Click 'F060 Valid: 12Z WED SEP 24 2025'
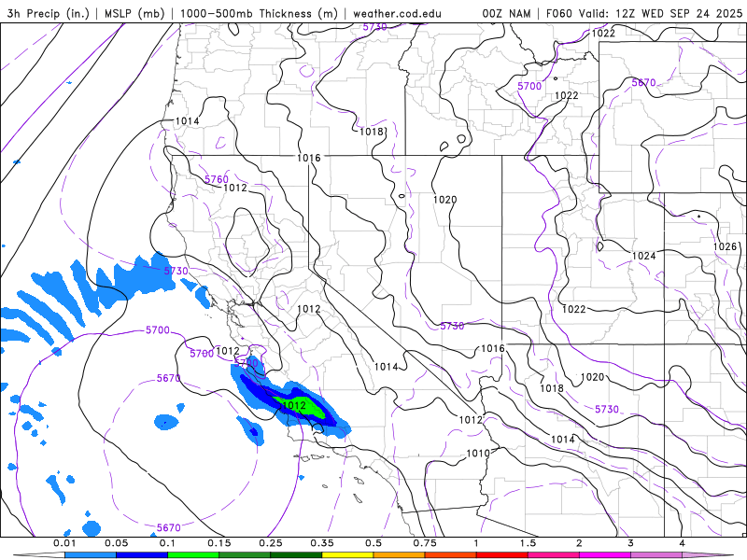The image size is (747, 560). coord(644,13)
